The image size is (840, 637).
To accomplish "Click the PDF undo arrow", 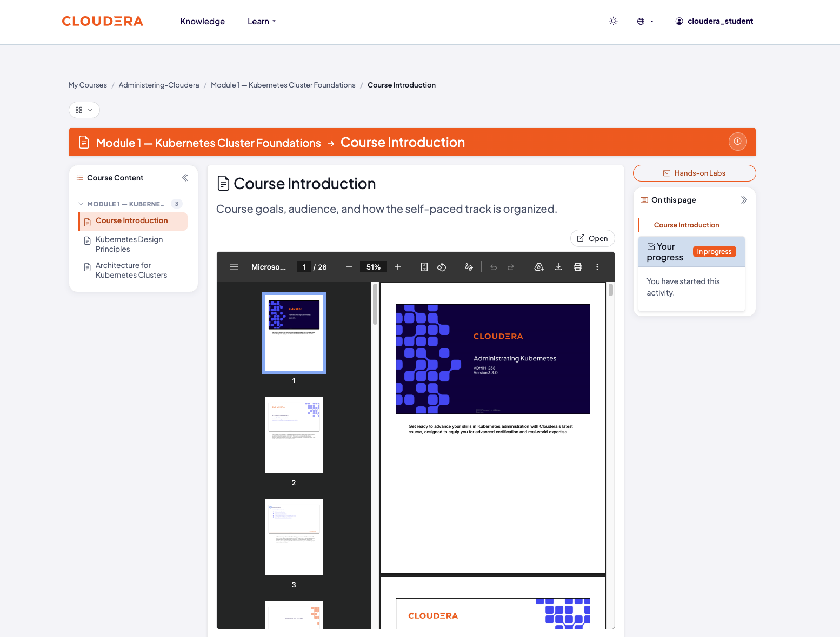I will (494, 267).
